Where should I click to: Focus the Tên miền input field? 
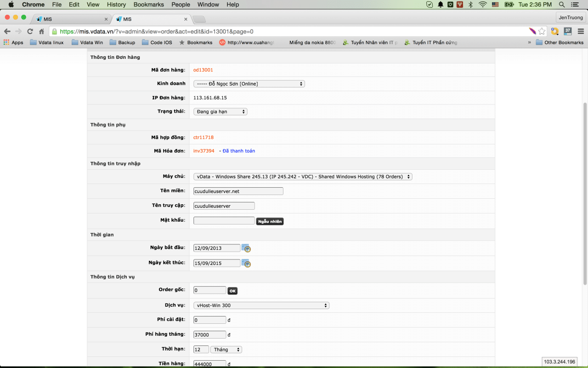(238, 191)
